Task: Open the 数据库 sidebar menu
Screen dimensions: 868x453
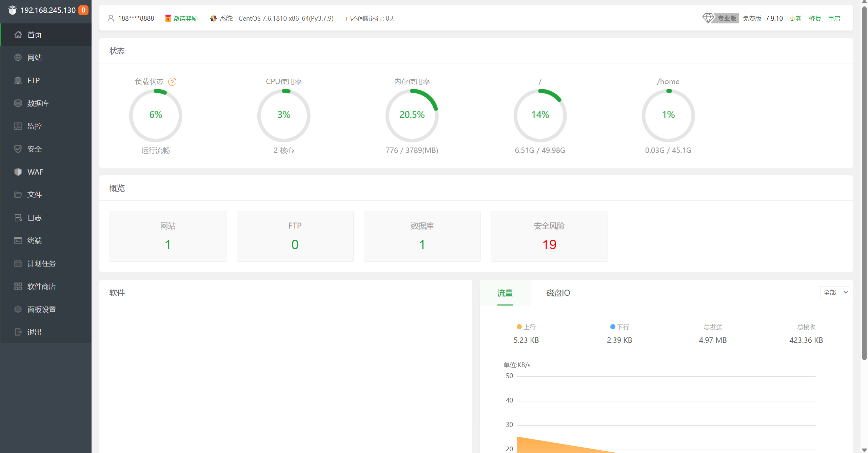Action: click(x=46, y=103)
